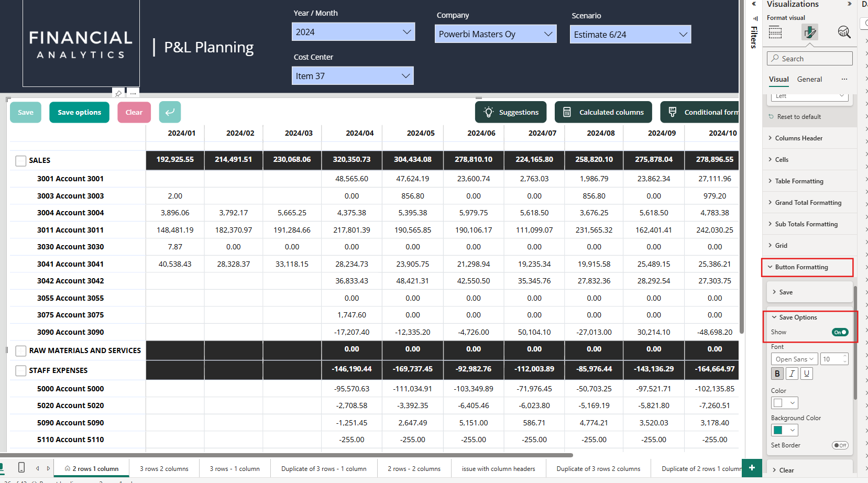This screenshot has width=868, height=483.
Task: Open the 3 rows 2 columns page tab
Action: [x=164, y=469]
